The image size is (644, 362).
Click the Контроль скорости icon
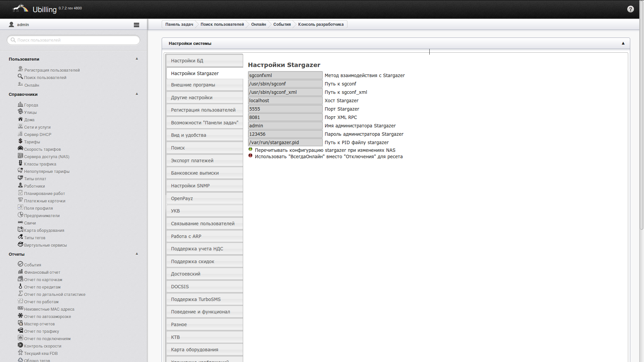(20, 345)
